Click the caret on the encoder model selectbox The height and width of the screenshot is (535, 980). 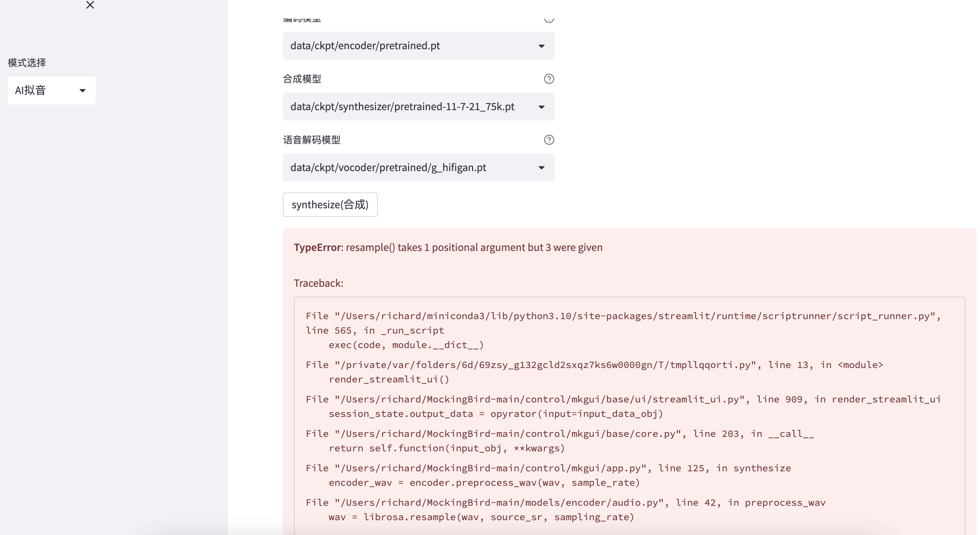click(x=542, y=46)
